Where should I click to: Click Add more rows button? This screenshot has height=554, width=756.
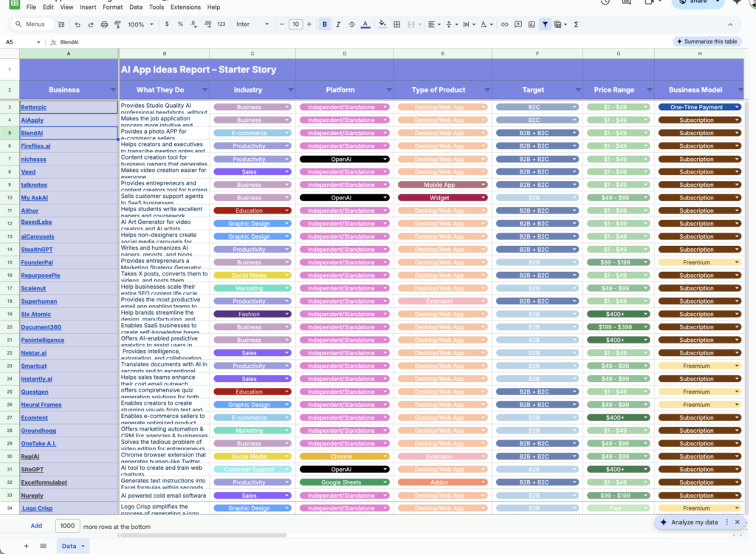(x=36, y=526)
